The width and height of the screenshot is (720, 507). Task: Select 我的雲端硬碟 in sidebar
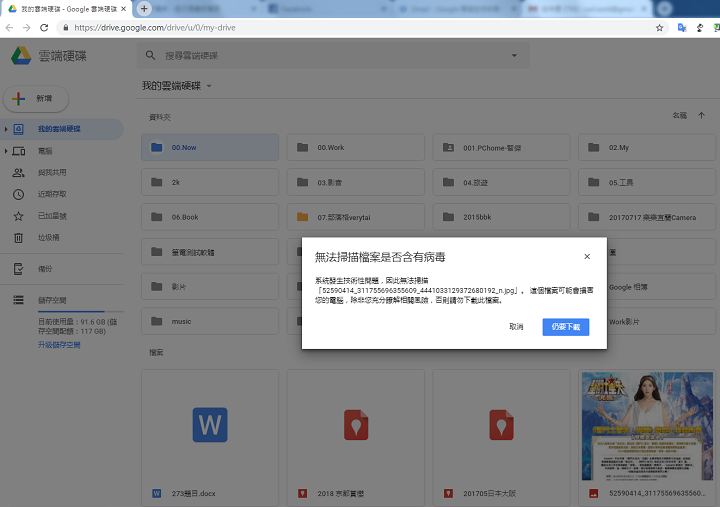62,129
